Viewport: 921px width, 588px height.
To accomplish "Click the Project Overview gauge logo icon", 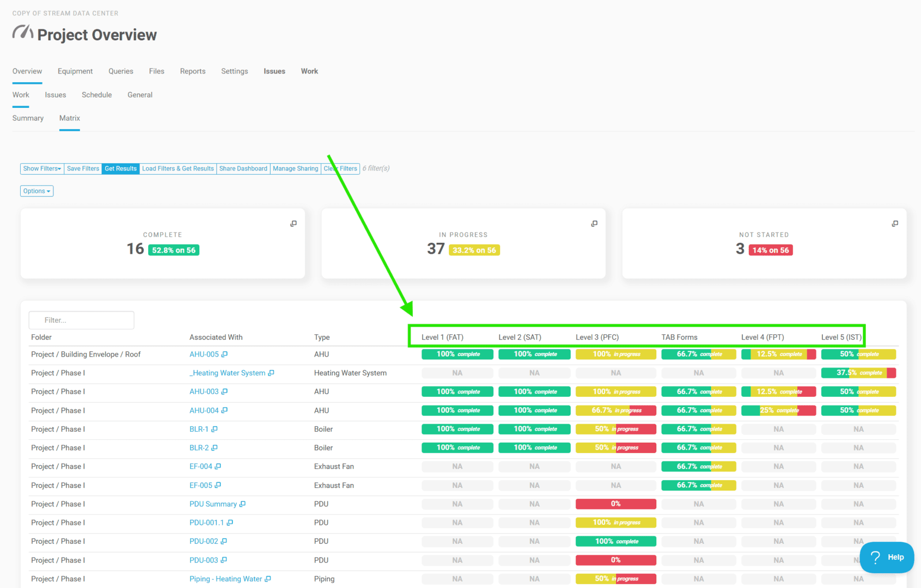I will pyautogui.click(x=23, y=33).
